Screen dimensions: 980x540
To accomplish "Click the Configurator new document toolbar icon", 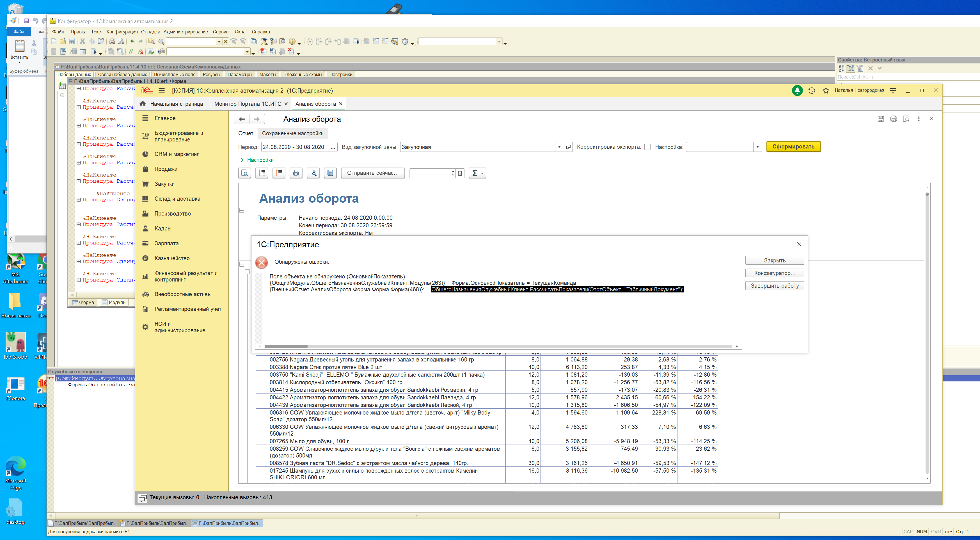I will tap(54, 41).
